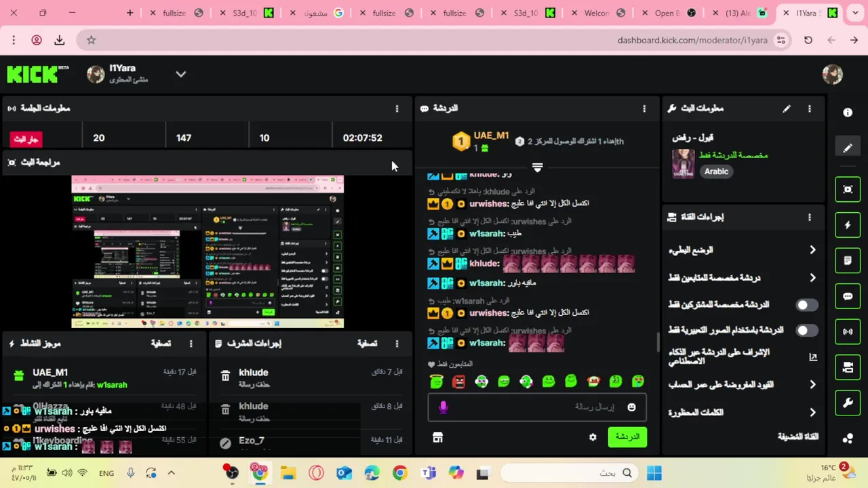Click the three-dots cluster icon in sidebar

[848, 439]
